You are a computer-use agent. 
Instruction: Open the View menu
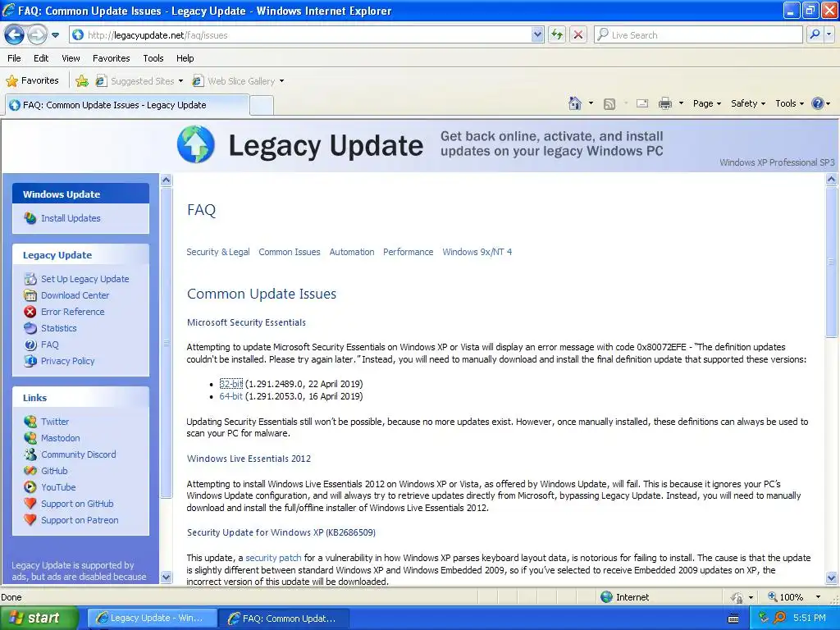pyautogui.click(x=71, y=58)
